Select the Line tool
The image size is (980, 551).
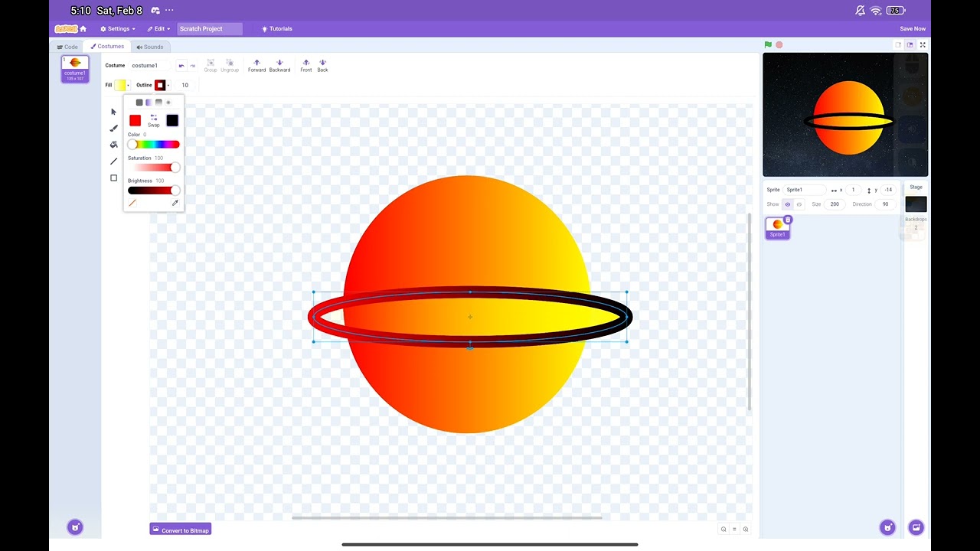113,161
